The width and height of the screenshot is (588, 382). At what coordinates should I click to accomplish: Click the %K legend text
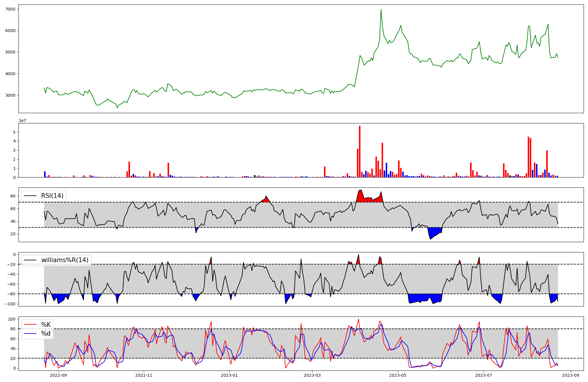46,325
